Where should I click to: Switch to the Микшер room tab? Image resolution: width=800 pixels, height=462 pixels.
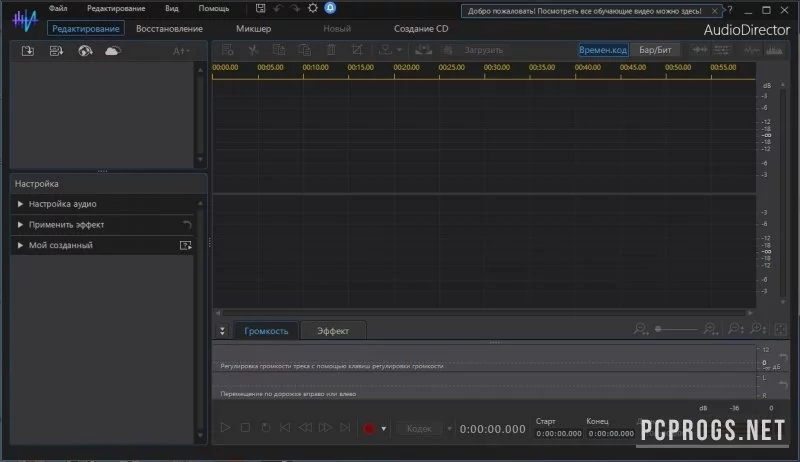pyautogui.click(x=254, y=29)
